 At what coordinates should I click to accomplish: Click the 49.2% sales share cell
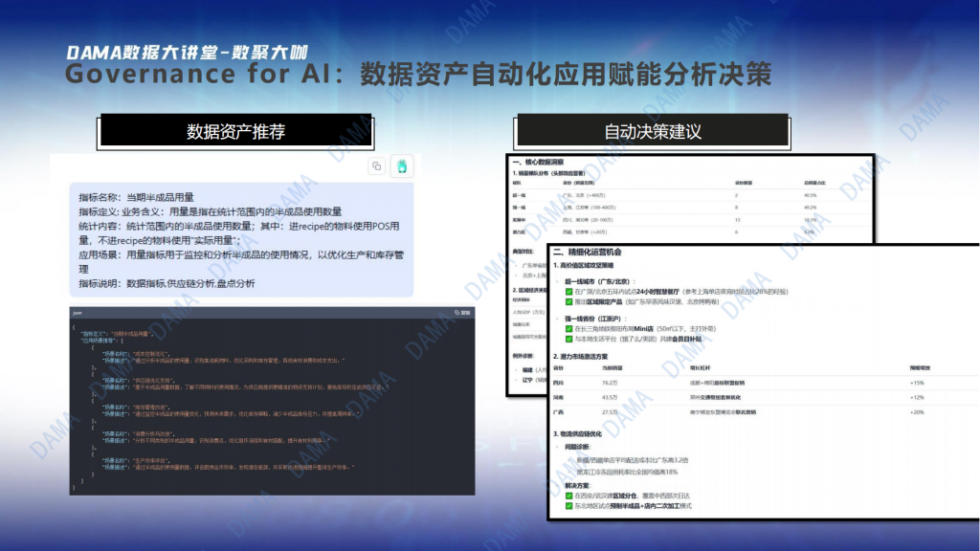click(810, 208)
